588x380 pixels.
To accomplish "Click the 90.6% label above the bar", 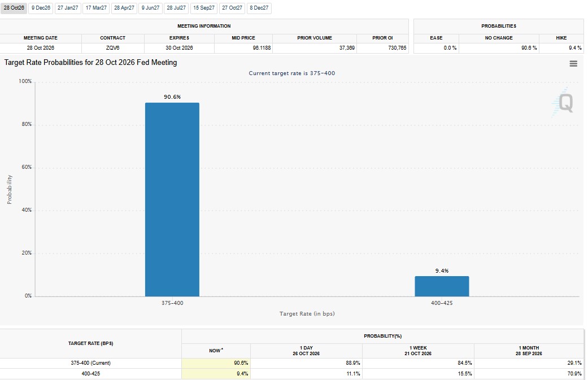I will [172, 97].
